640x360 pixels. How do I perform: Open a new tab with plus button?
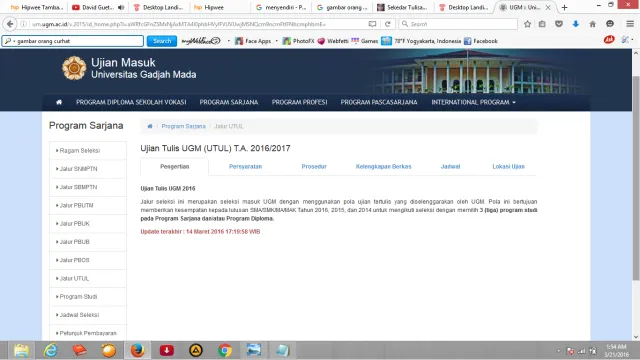pos(564,7)
